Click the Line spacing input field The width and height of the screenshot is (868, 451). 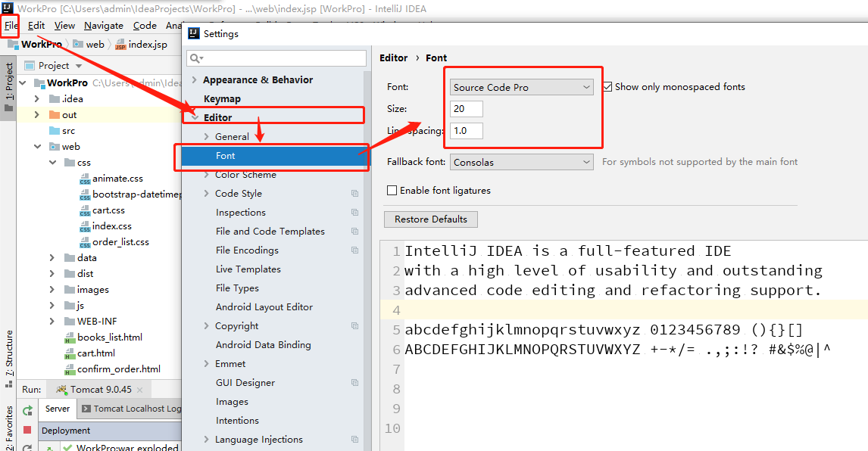coord(466,131)
